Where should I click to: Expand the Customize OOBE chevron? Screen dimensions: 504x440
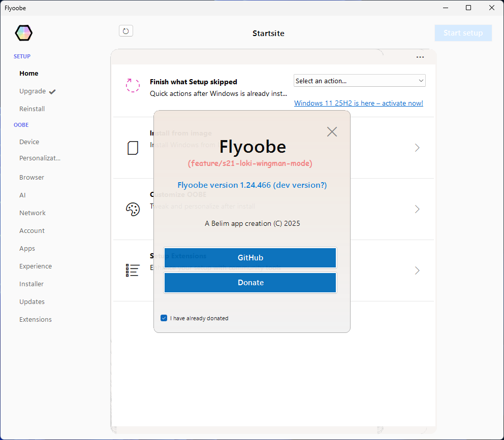[x=417, y=209]
